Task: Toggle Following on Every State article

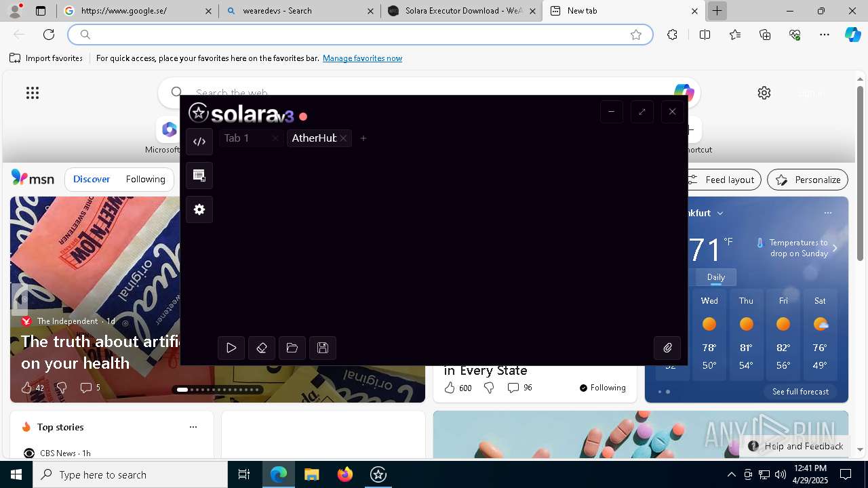Action: [603, 388]
